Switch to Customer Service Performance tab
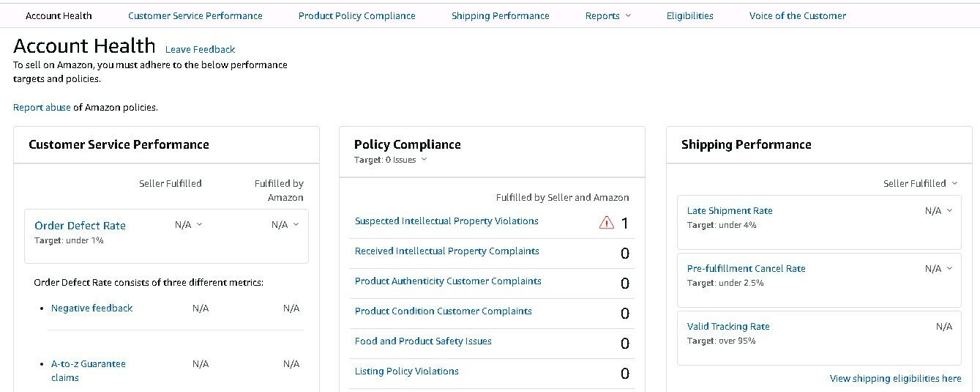Viewport: 980px width, 392px height. tap(195, 15)
